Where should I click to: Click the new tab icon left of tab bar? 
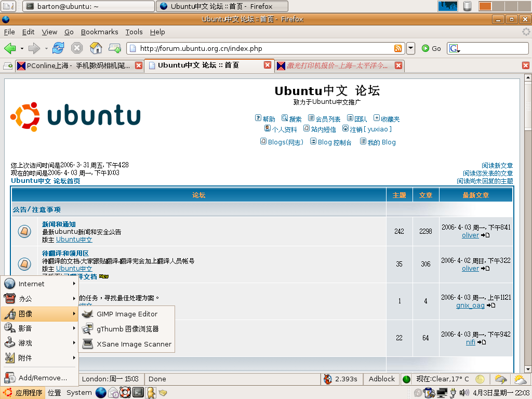8,65
